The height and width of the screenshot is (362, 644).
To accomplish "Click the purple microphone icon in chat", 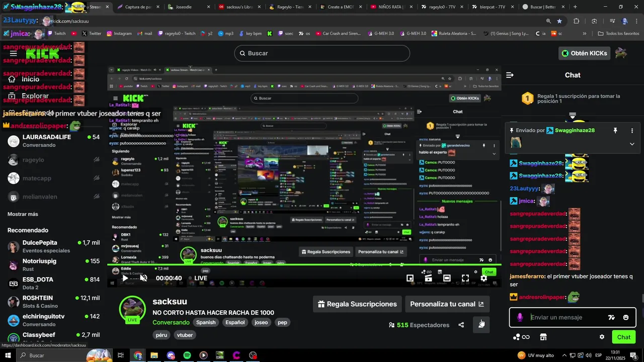I will tap(520, 317).
